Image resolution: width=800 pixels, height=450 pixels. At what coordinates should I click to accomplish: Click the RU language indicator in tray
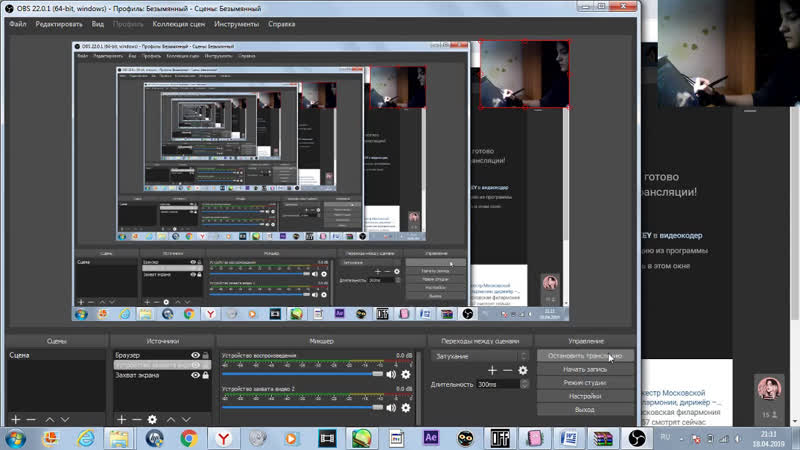click(x=665, y=437)
